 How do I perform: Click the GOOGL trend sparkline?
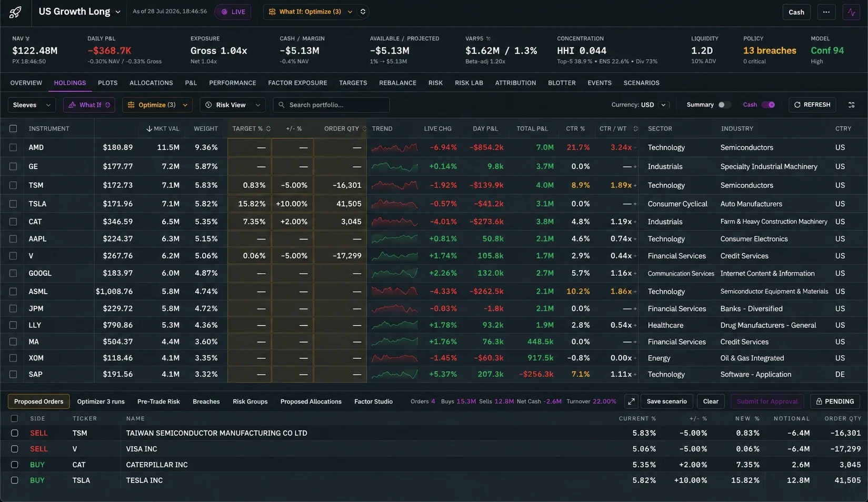pos(394,273)
